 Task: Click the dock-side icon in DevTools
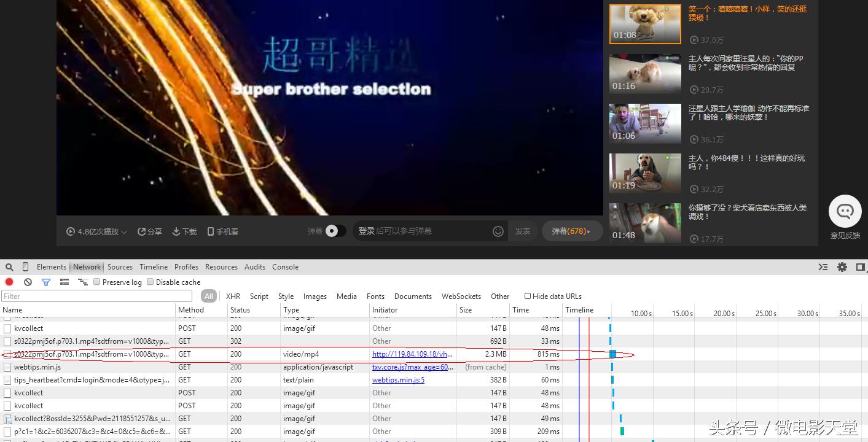tap(861, 267)
